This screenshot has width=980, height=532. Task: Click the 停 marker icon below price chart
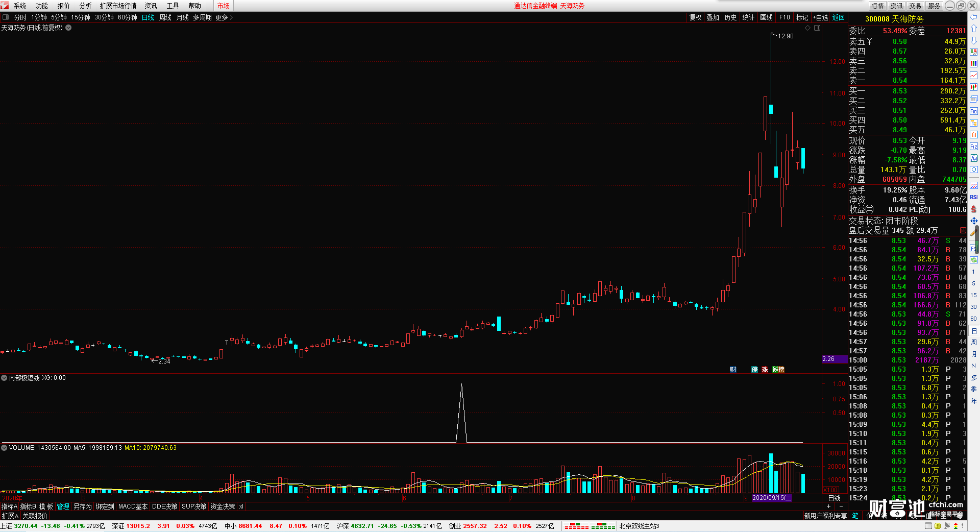click(755, 370)
